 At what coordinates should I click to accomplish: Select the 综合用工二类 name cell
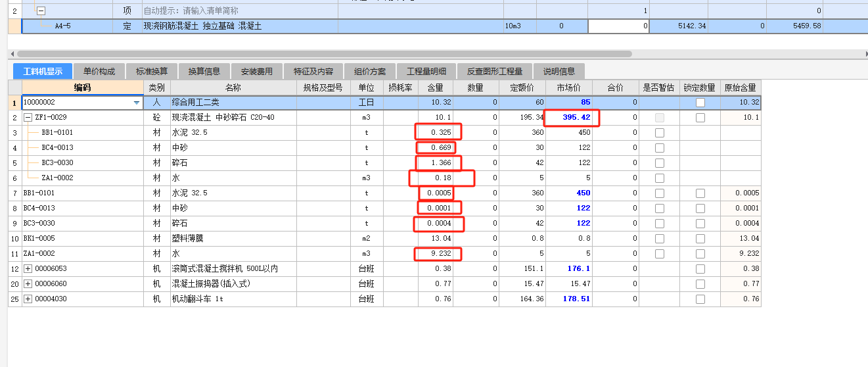coord(233,103)
